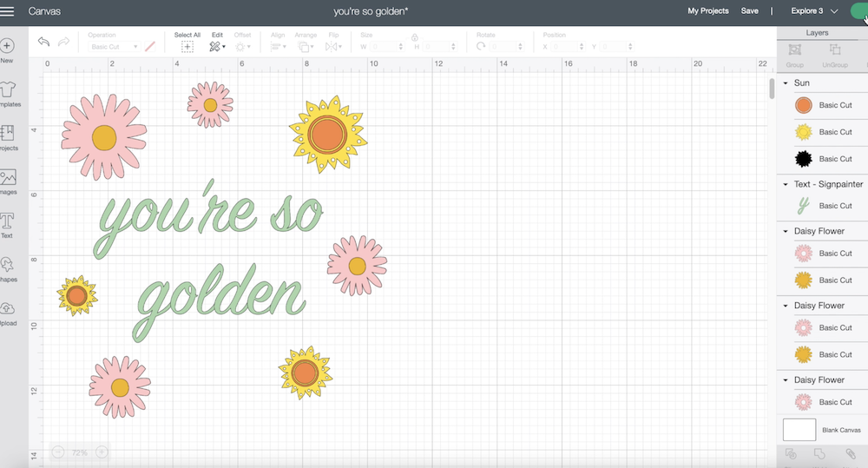Collapse the third Daisy Flower group
This screenshot has height=468, width=868.
[x=786, y=380]
